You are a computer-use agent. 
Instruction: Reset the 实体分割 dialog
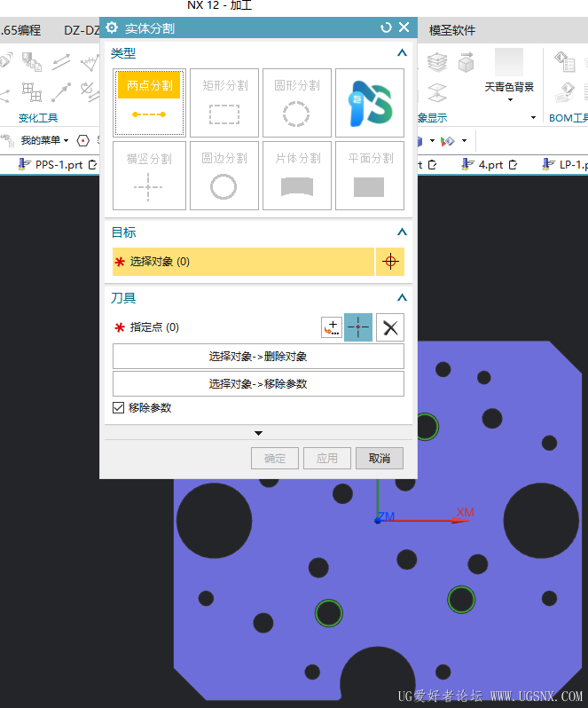pyautogui.click(x=386, y=28)
